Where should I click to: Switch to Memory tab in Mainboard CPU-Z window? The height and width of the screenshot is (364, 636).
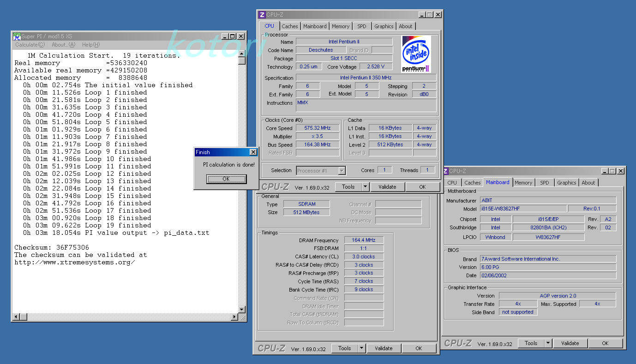(x=523, y=183)
